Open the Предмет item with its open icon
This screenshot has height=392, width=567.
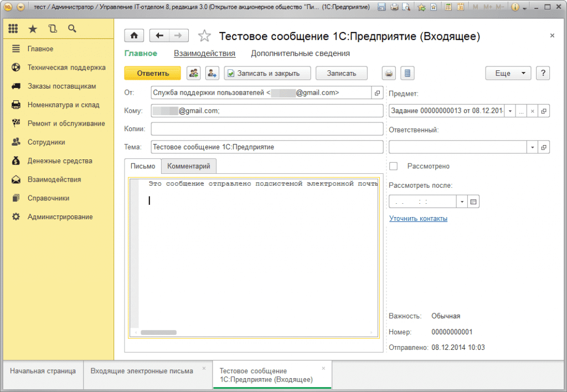click(x=544, y=111)
